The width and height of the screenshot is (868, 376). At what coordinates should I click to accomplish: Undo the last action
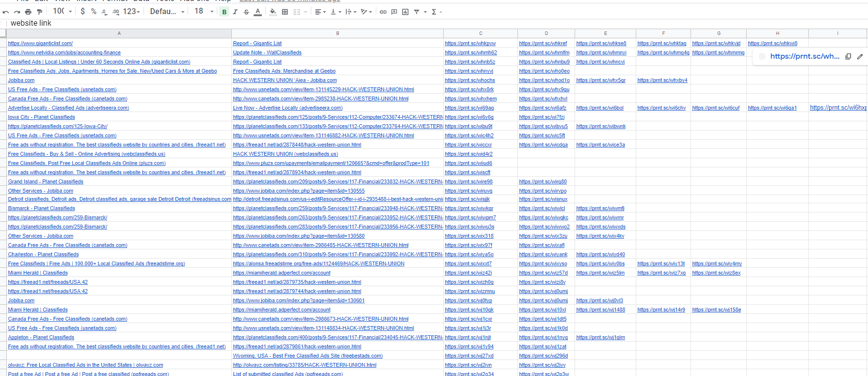coord(6,12)
